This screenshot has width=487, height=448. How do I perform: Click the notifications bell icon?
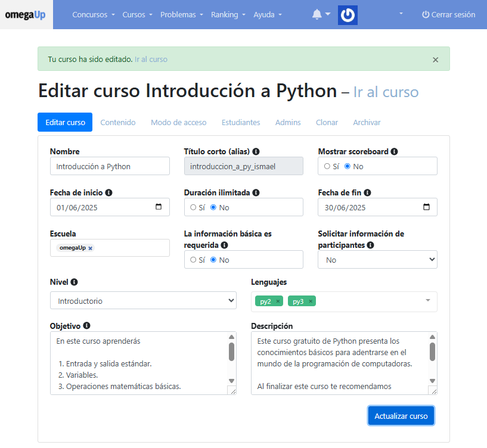317,15
